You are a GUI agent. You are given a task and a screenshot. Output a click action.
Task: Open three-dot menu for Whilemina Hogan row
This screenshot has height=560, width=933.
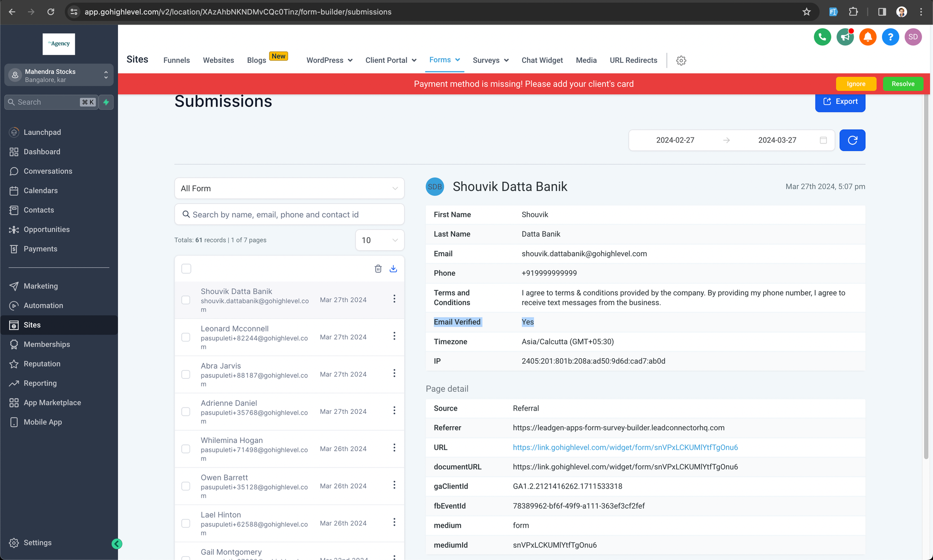394,448
